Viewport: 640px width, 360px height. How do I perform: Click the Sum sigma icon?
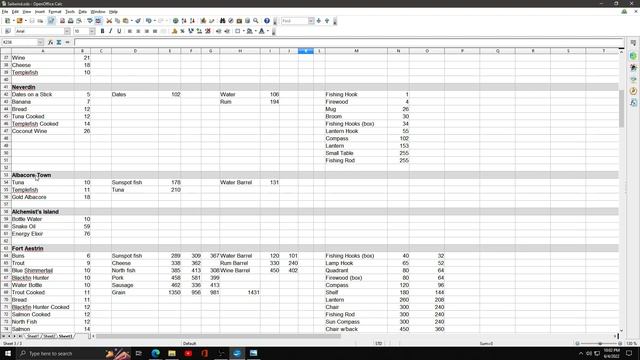click(x=59, y=42)
